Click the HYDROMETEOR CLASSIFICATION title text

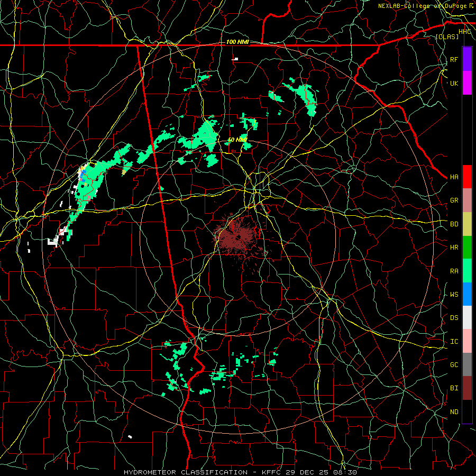click(x=186, y=472)
